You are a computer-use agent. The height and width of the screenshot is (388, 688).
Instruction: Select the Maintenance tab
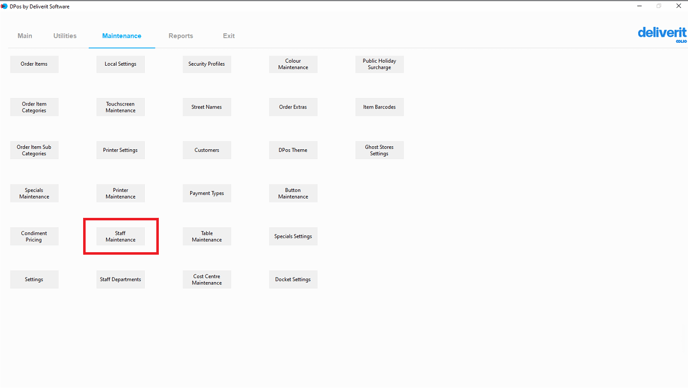point(122,36)
